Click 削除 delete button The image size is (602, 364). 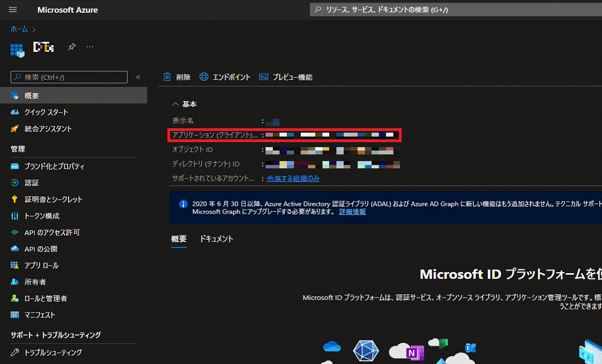pos(177,77)
